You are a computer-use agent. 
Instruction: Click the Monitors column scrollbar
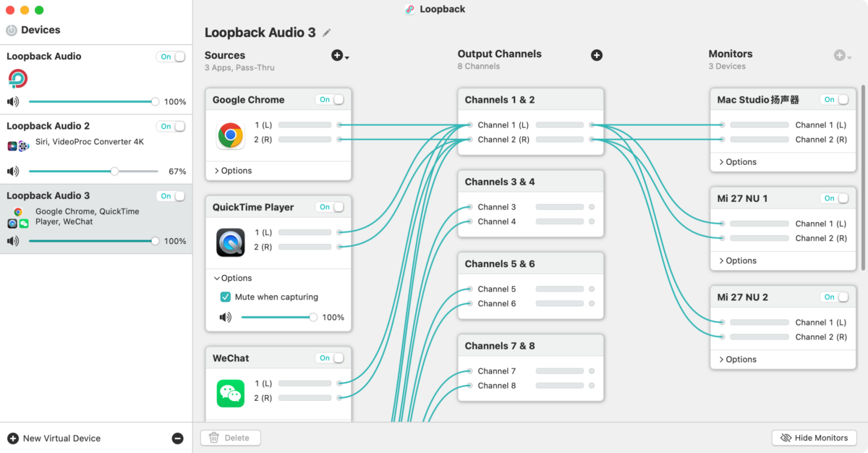pyautogui.click(x=863, y=177)
